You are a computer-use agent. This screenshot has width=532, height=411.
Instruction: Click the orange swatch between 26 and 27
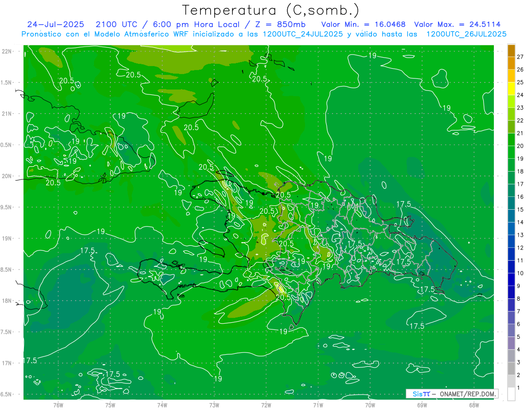tap(511, 63)
